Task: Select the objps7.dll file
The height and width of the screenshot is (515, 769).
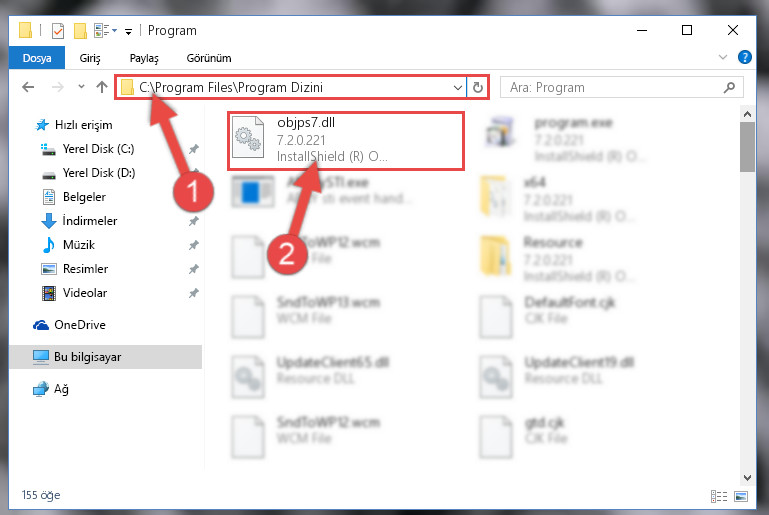Action: (346, 141)
